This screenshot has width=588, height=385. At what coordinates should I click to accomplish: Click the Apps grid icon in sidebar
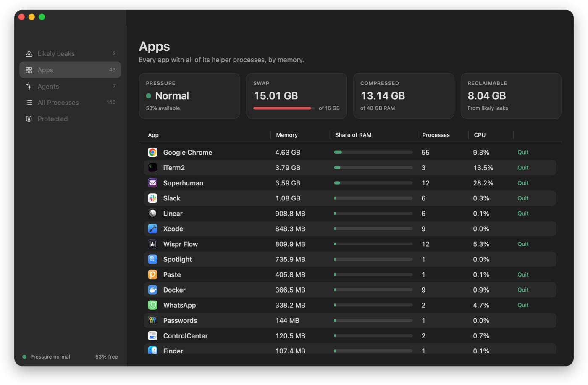coord(29,70)
